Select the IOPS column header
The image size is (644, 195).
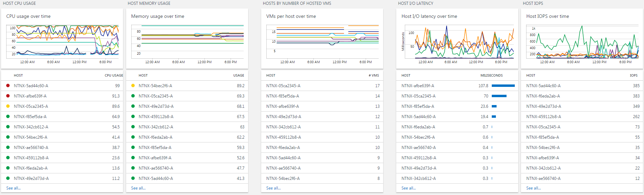(x=634, y=75)
